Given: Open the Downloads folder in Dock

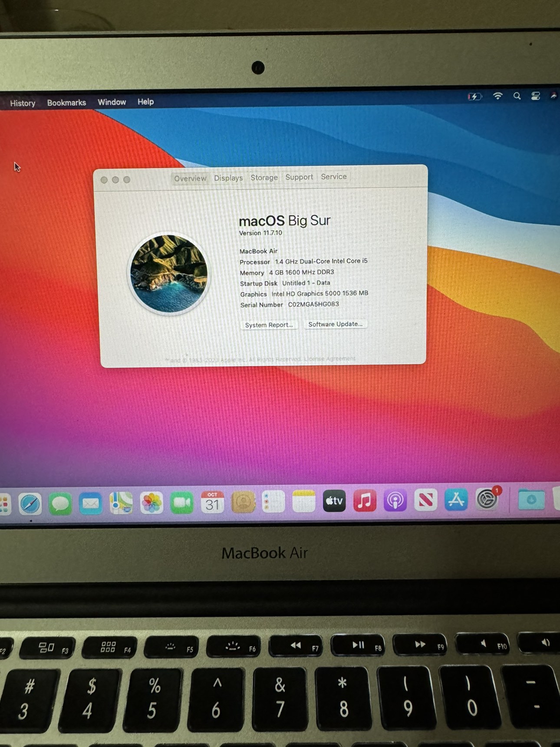Looking at the screenshot, I should (x=531, y=499).
